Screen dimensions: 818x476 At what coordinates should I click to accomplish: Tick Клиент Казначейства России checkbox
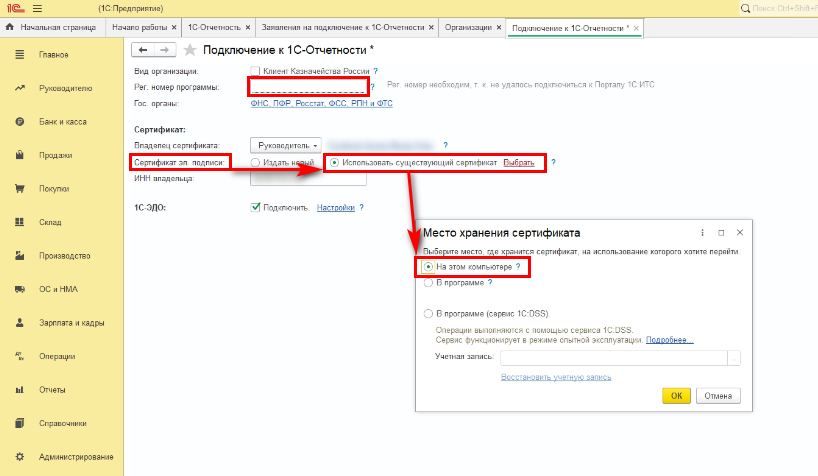pyautogui.click(x=255, y=71)
